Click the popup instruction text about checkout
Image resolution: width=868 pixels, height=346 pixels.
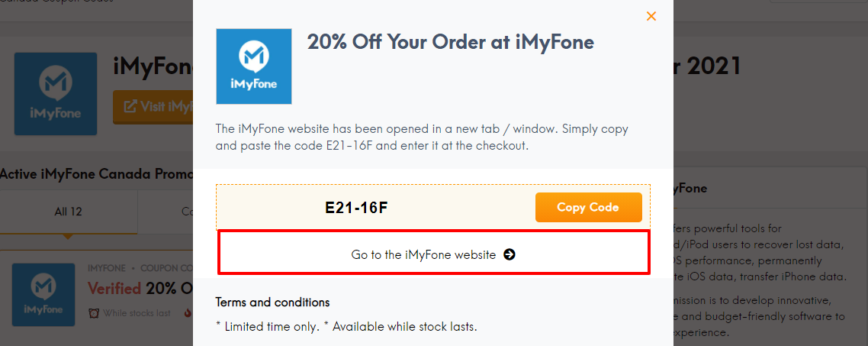tap(422, 137)
